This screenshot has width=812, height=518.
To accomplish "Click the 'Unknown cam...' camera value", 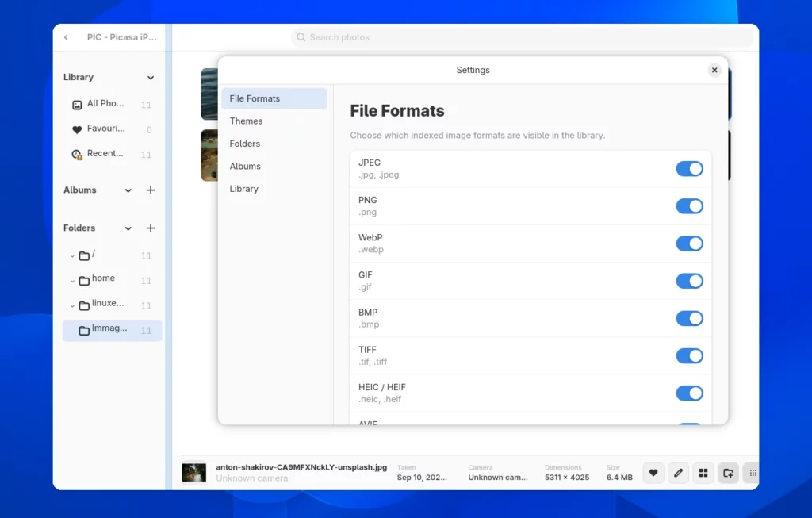I will pyautogui.click(x=498, y=478).
